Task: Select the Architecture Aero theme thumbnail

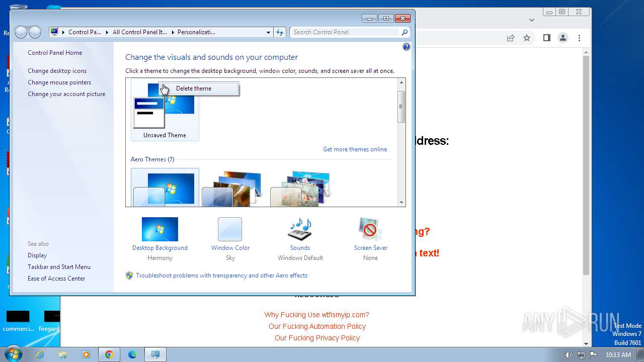Action: pos(232,189)
